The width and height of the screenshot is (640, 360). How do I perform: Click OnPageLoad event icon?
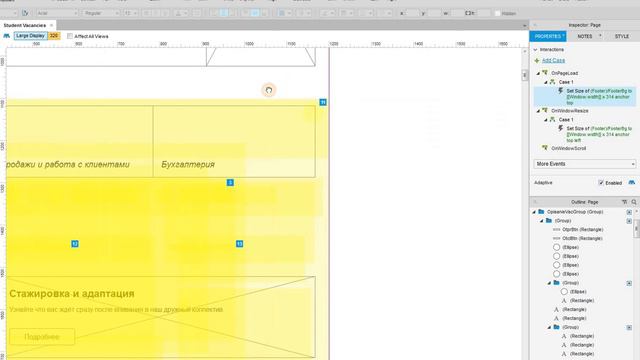(544, 73)
